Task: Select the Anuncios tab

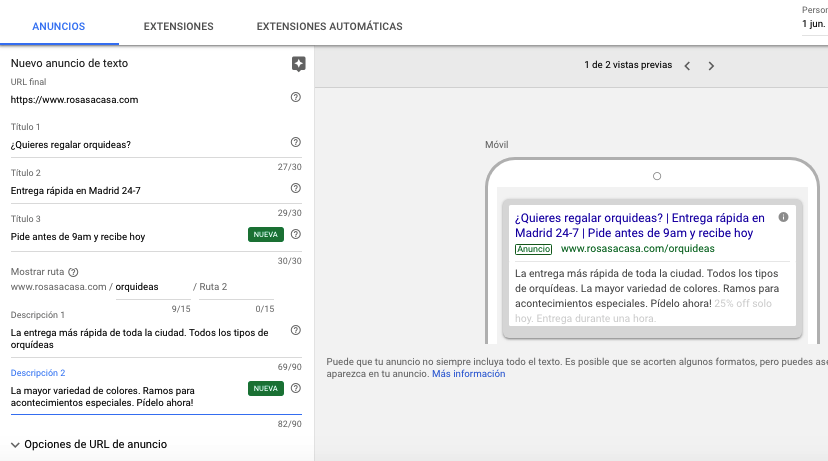Action: click(x=59, y=26)
